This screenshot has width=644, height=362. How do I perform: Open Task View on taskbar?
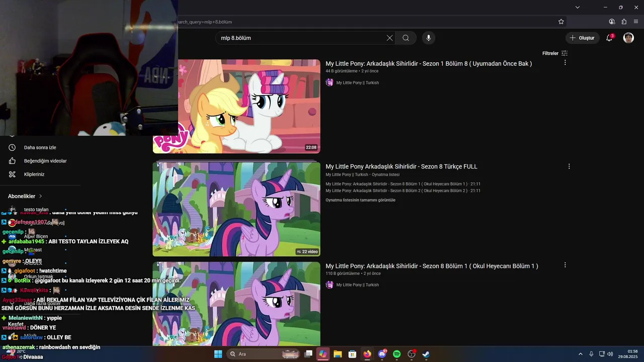[308, 354]
